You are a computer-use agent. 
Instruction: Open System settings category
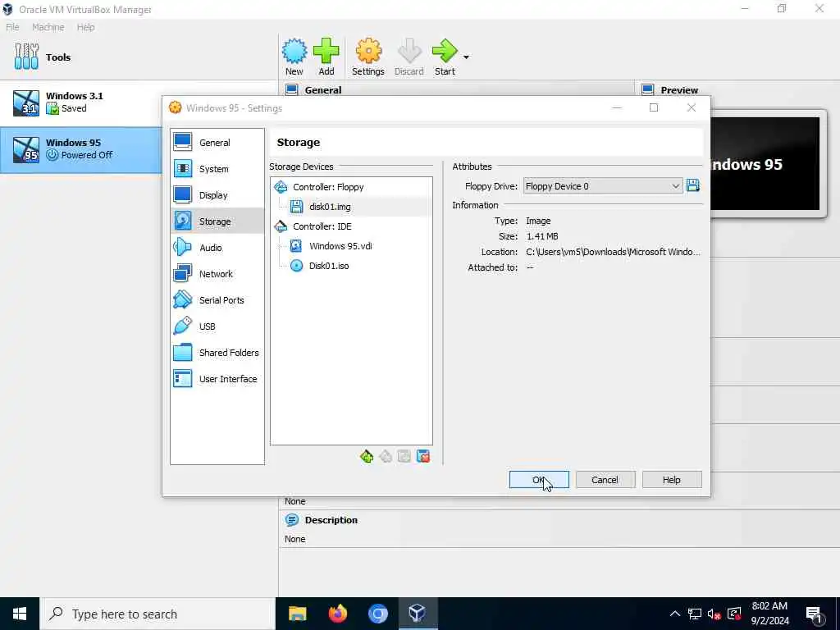point(217,169)
